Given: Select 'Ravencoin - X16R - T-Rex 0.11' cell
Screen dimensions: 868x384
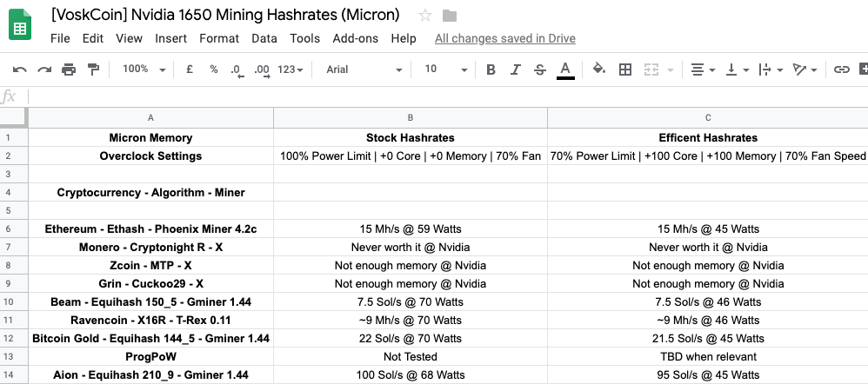Looking at the screenshot, I should click(x=150, y=321).
